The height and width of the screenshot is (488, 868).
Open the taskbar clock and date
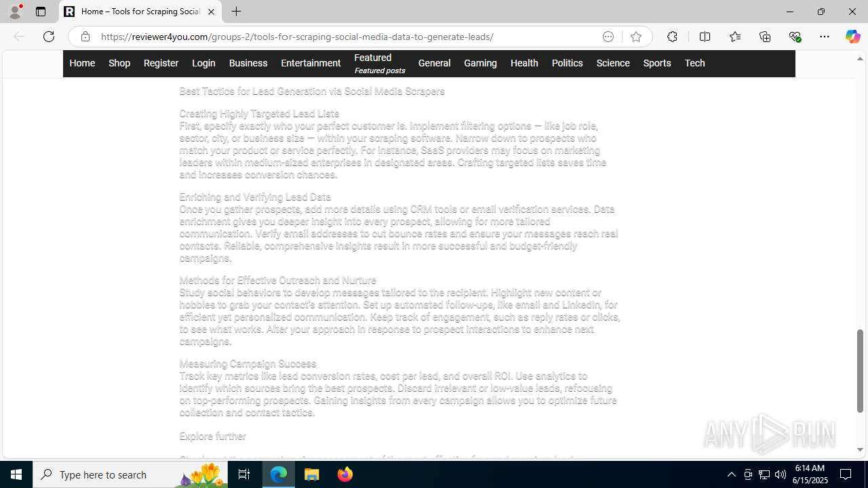click(x=810, y=474)
